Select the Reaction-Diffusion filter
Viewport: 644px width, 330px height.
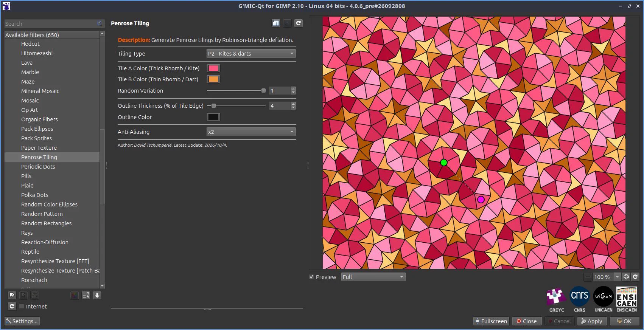pyautogui.click(x=45, y=242)
